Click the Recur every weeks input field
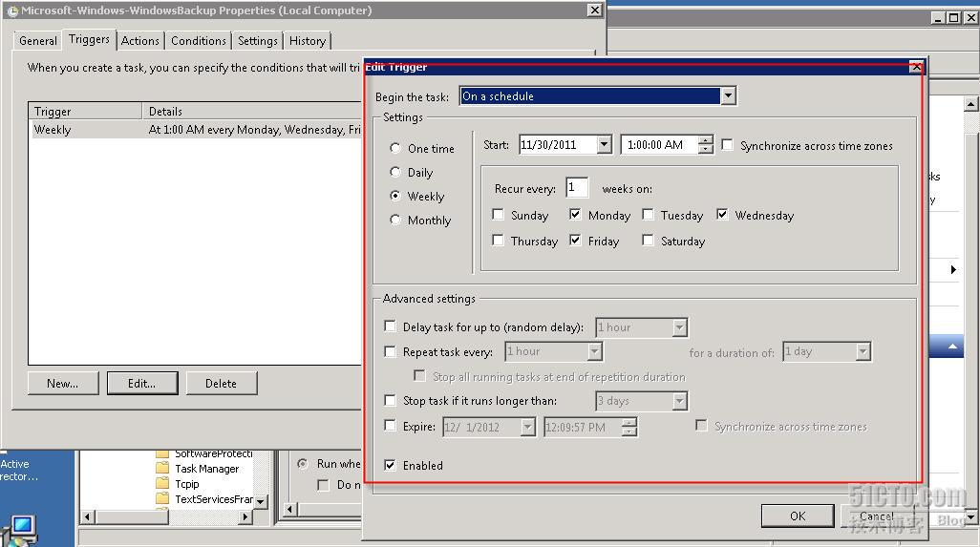This screenshot has height=547, width=980. click(577, 187)
